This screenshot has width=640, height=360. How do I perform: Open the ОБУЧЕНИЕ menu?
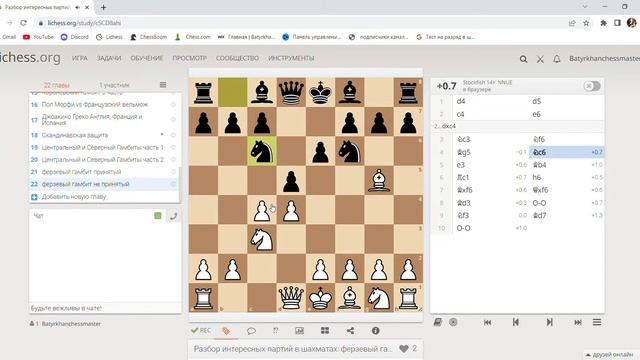click(147, 58)
